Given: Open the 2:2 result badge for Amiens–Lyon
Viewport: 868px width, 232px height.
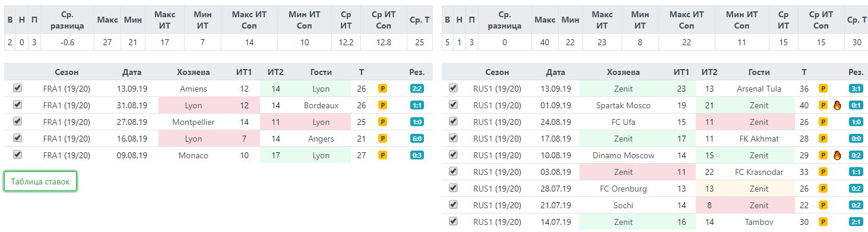Looking at the screenshot, I should pyautogui.click(x=417, y=89).
